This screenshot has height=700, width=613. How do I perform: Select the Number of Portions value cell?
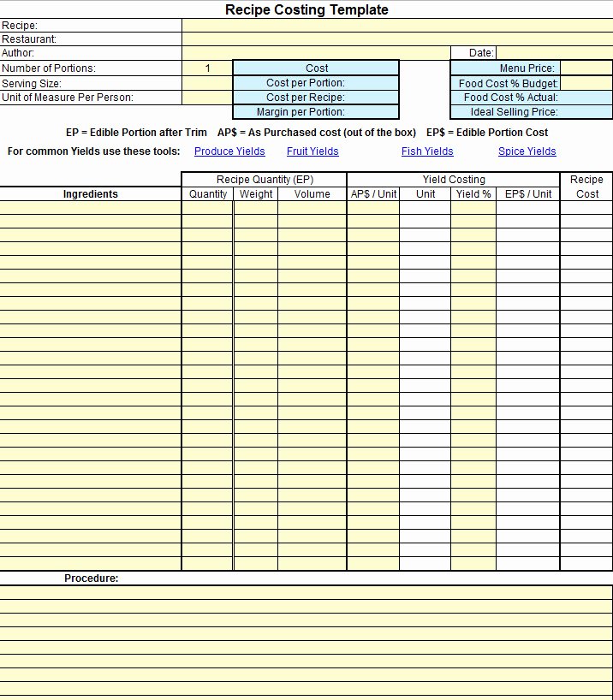(x=207, y=68)
